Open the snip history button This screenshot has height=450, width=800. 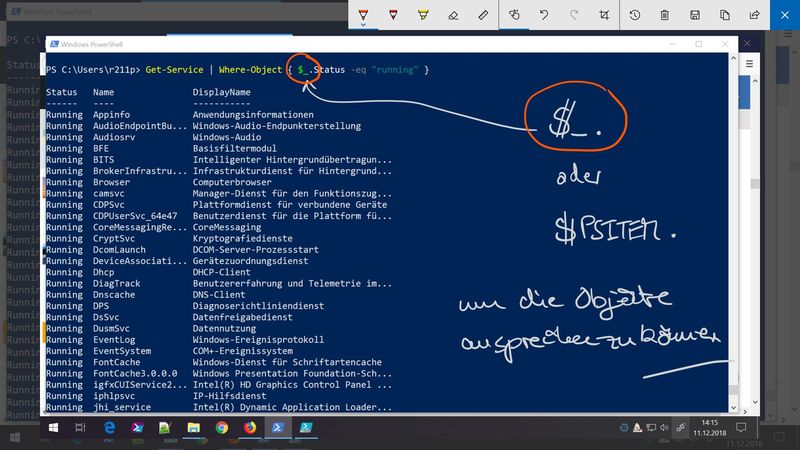(x=635, y=15)
